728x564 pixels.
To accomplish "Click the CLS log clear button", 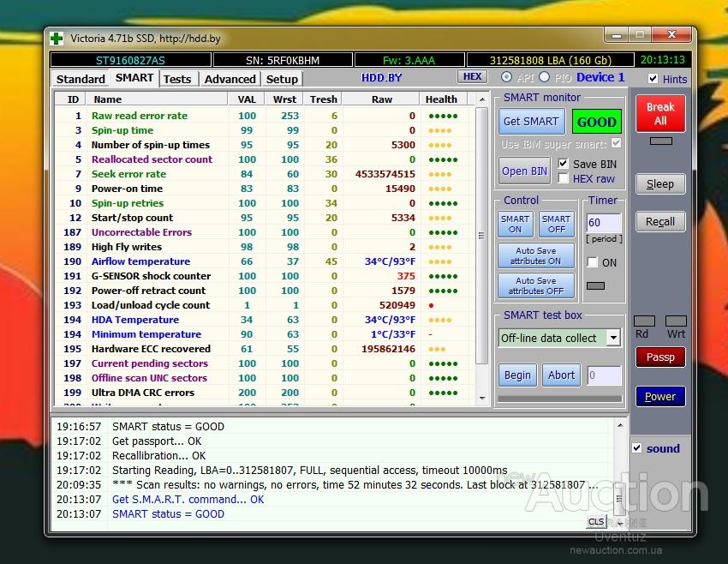I will click(596, 522).
